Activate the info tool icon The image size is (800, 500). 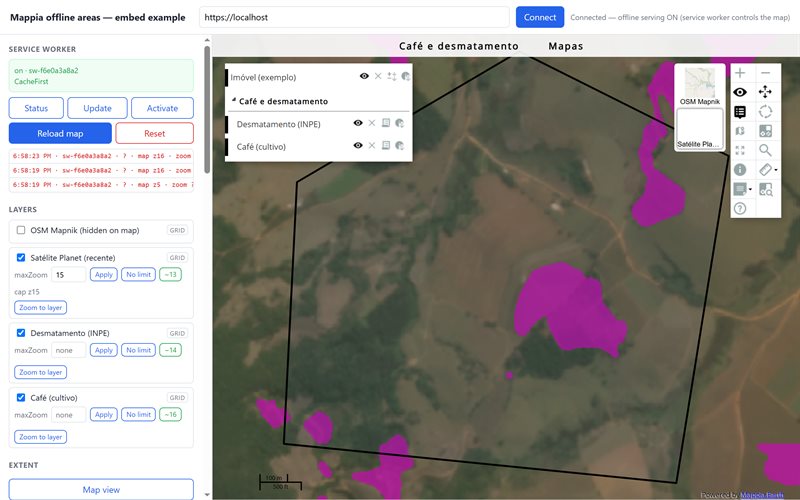(740, 169)
